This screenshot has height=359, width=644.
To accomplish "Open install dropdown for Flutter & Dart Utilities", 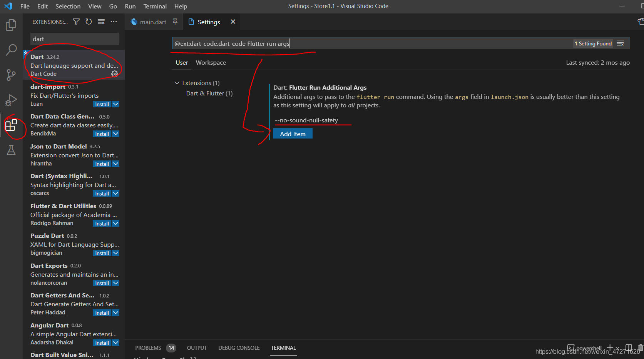I will [115, 224].
